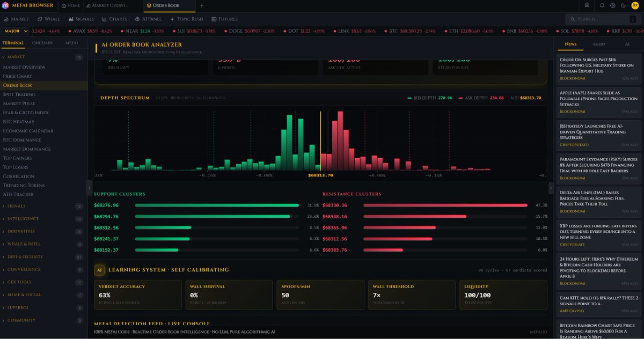Viewport: 644px width, 339px height.
Task: Open the Topic Rush toolbar item
Action: pos(187,19)
